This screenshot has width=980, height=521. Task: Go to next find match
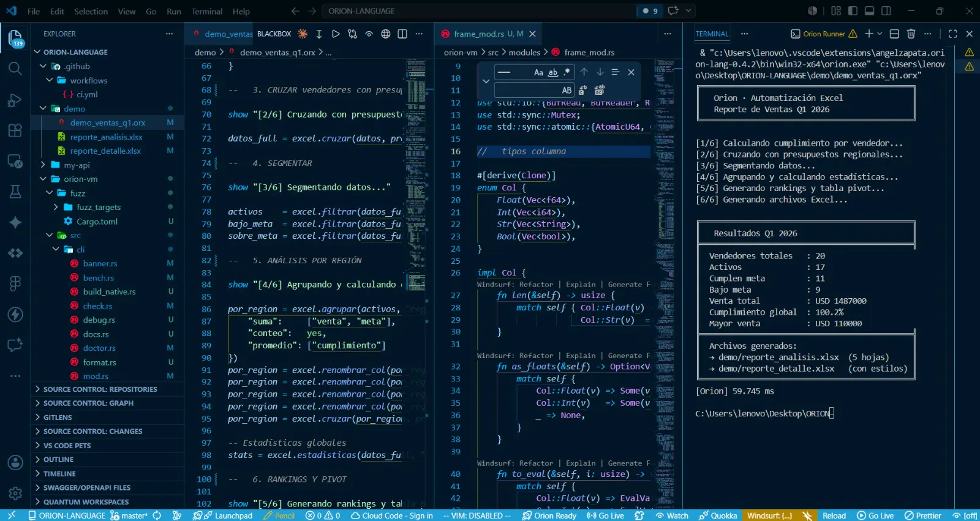click(600, 72)
